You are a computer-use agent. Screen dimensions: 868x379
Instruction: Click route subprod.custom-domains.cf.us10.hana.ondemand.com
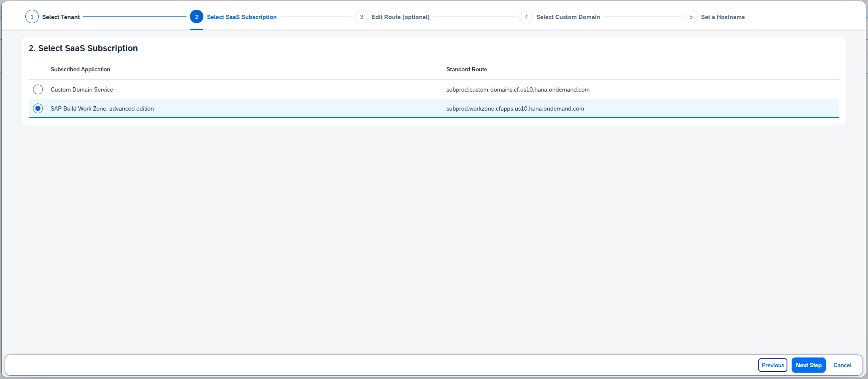click(518, 89)
